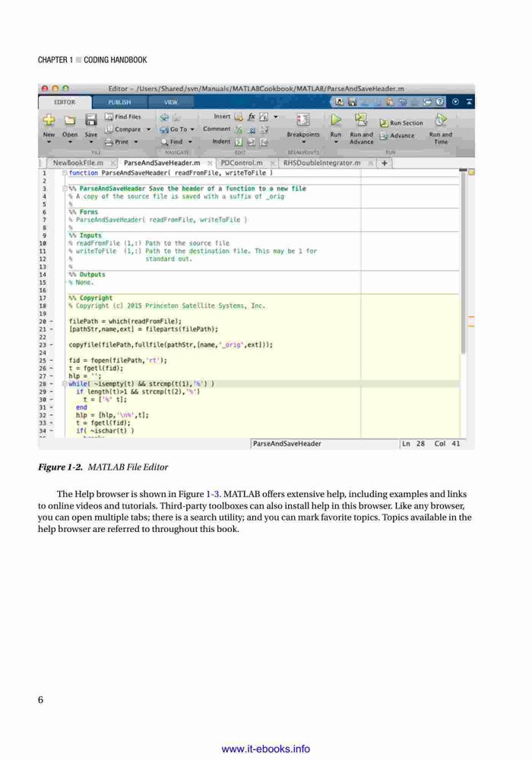
Task: Click the '%% Inputs' section heading
Action: [x=85, y=236]
